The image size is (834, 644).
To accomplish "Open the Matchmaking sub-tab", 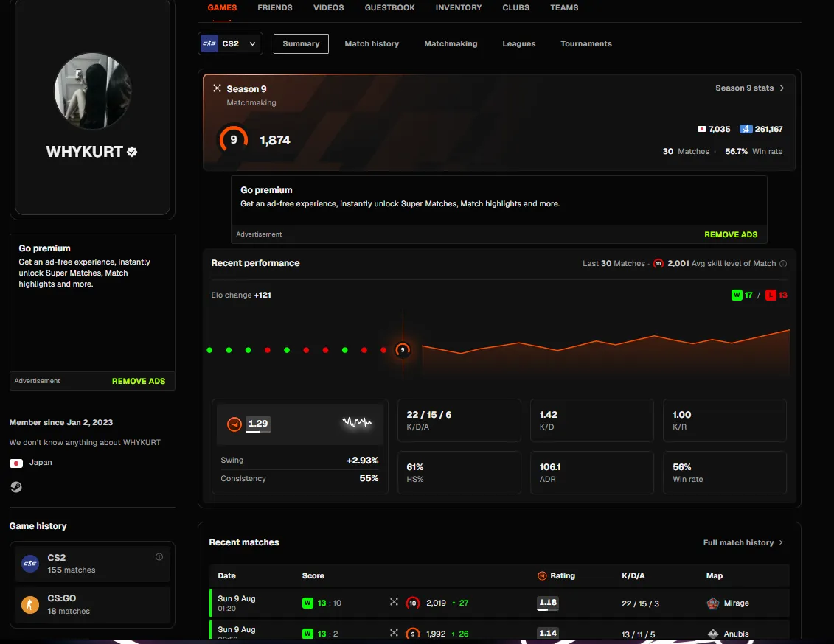I will 451,43.
